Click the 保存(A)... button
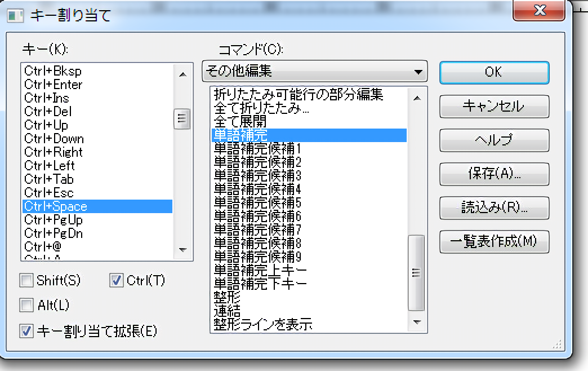The width and height of the screenshot is (588, 371). click(493, 174)
